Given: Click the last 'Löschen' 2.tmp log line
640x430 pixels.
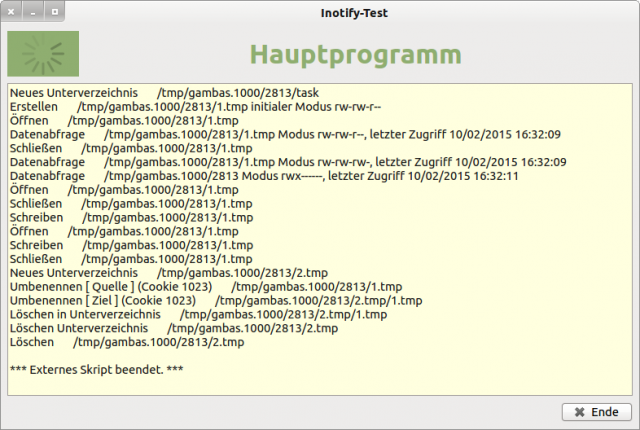Looking at the screenshot, I should [126, 341].
